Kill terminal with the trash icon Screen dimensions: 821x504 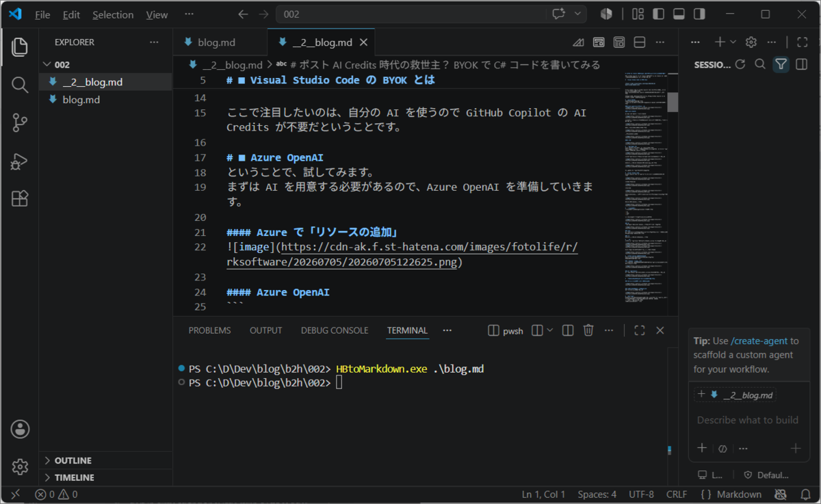(588, 330)
